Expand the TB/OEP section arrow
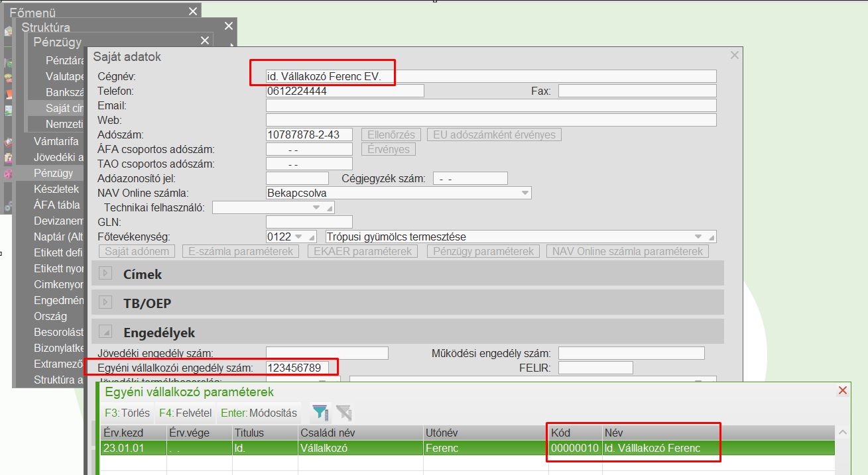Viewport: 868px width, 475px height. click(105, 303)
